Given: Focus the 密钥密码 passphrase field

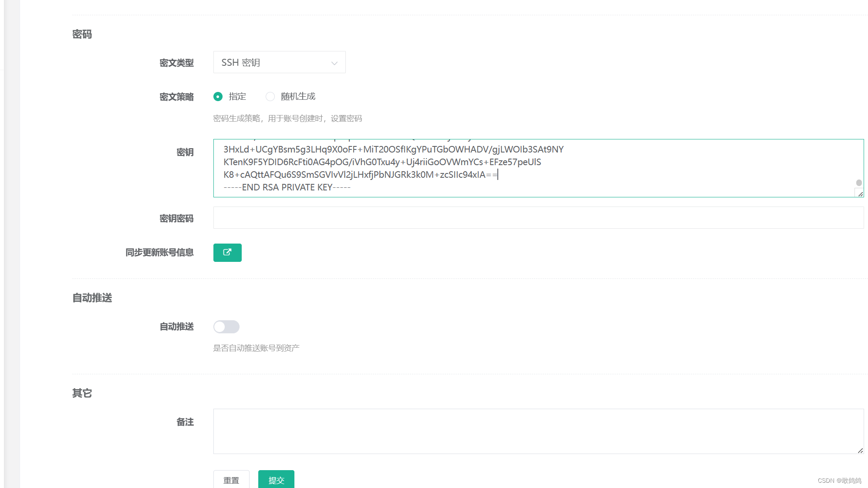Looking at the screenshot, I should [538, 218].
